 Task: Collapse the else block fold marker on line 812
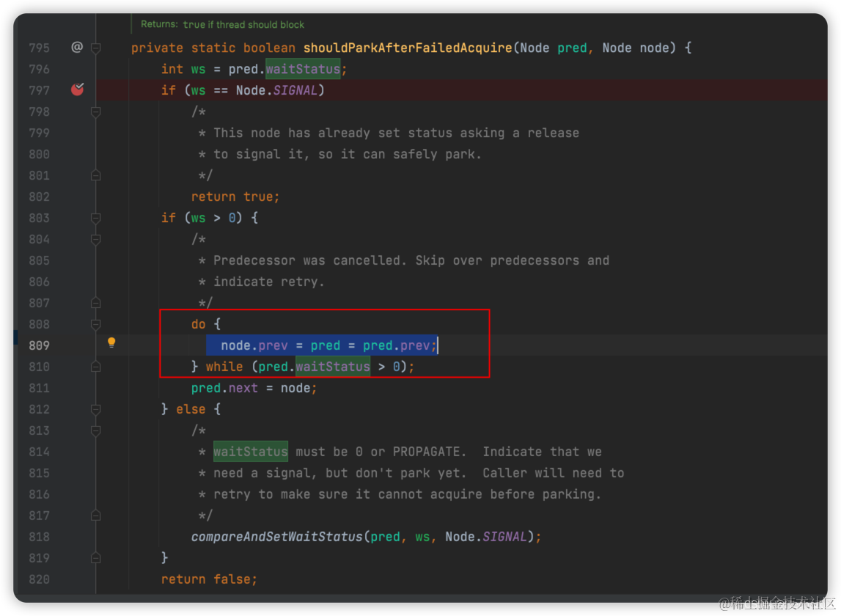click(x=96, y=409)
